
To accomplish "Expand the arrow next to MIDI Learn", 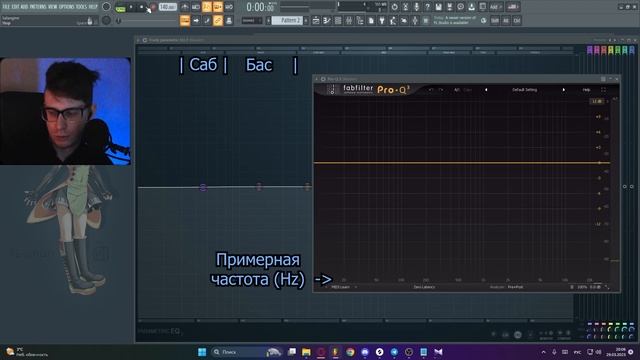I will click(356, 287).
